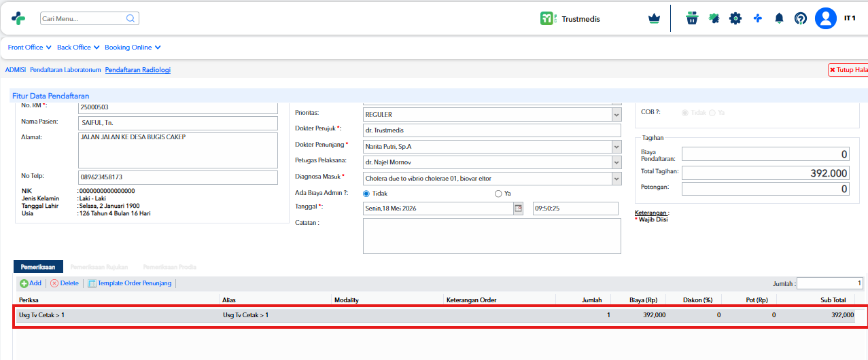Select Ya for Ada Biaya Admin
The image size is (868, 360).
click(498, 194)
